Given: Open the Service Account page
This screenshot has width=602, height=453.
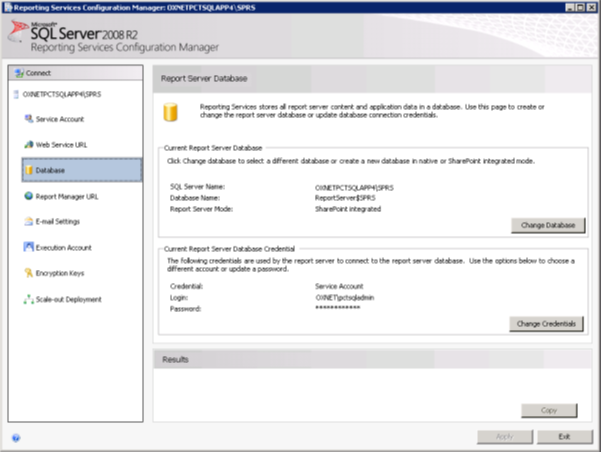Looking at the screenshot, I should tap(60, 119).
